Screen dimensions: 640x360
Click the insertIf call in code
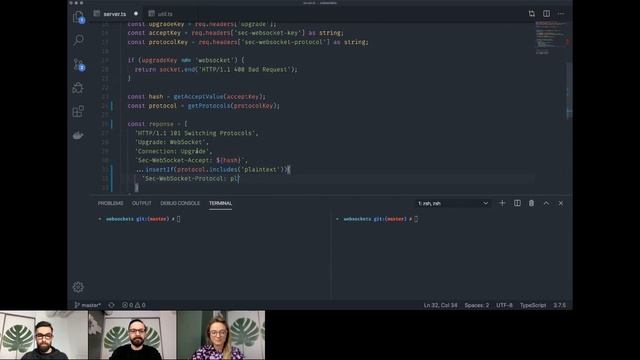160,169
